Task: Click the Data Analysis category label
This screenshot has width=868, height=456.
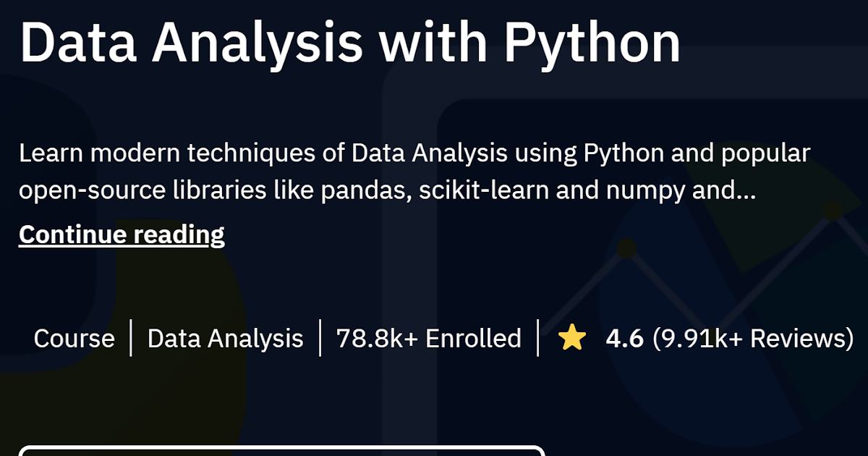Action: click(225, 338)
